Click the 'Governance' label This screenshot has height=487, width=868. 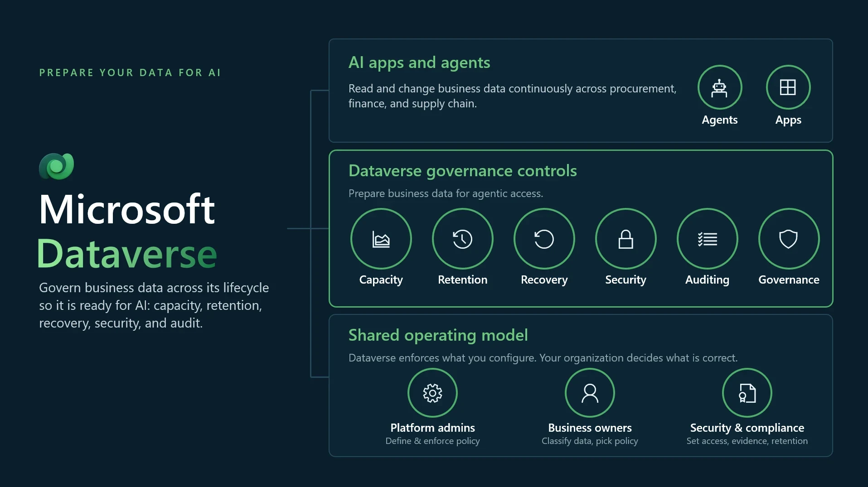[789, 280]
